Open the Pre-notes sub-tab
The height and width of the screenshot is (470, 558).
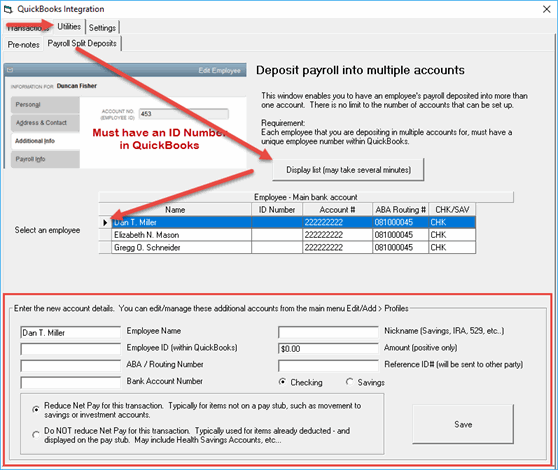click(23, 45)
